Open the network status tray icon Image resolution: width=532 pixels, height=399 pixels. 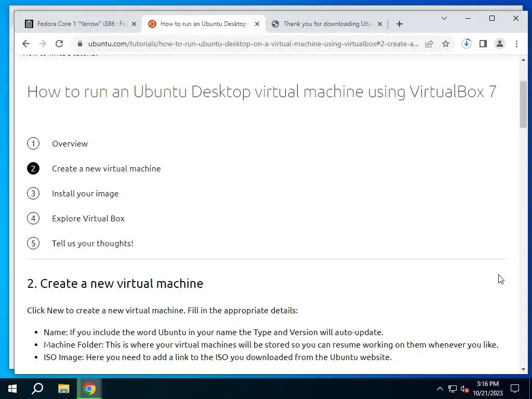click(453, 389)
